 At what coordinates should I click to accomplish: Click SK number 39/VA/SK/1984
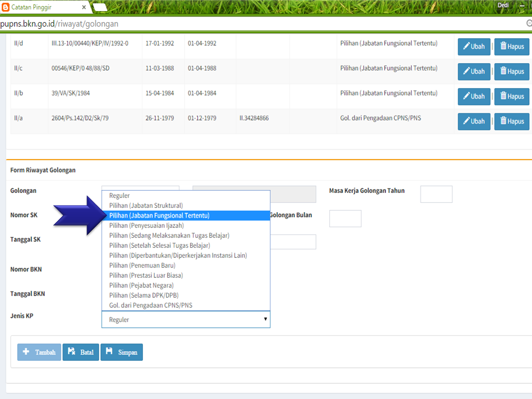click(70, 93)
